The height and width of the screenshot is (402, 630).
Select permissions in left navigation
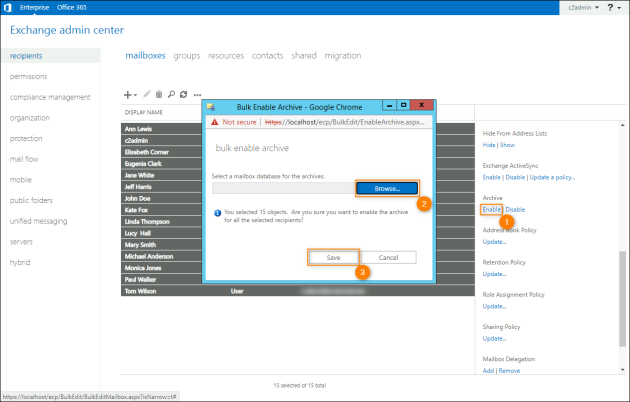point(29,76)
